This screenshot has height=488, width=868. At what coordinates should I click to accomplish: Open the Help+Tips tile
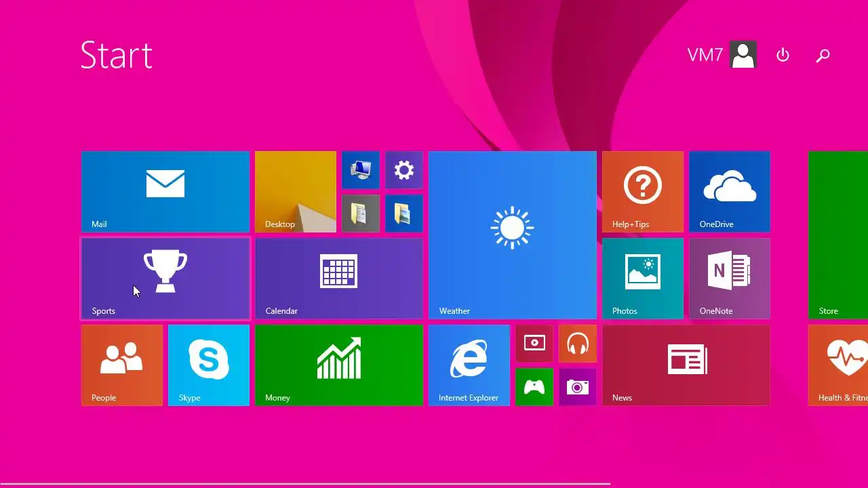[643, 192]
